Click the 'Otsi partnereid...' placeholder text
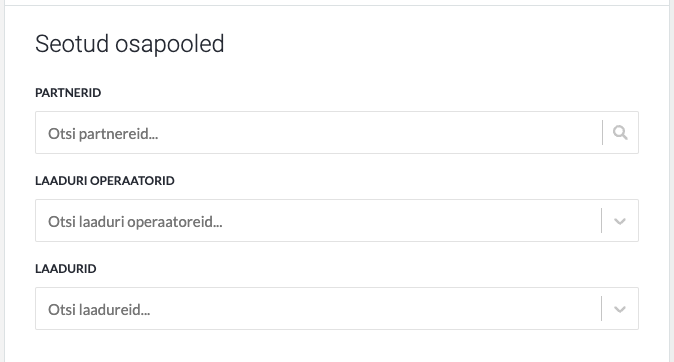The height and width of the screenshot is (362, 674). [x=103, y=134]
